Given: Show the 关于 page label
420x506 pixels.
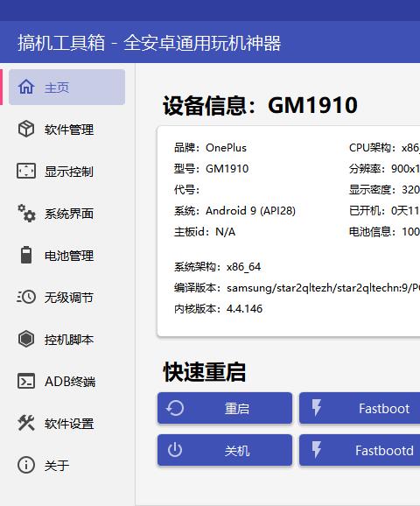Looking at the screenshot, I should 57,466.
